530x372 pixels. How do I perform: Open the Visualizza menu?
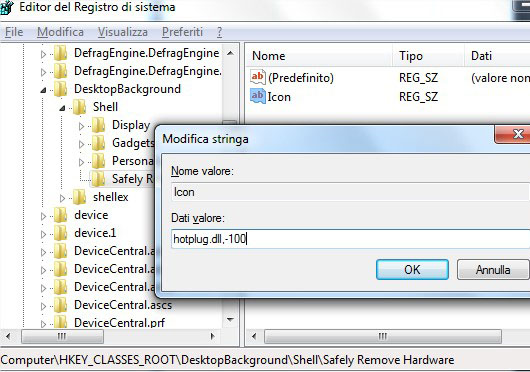(123, 32)
